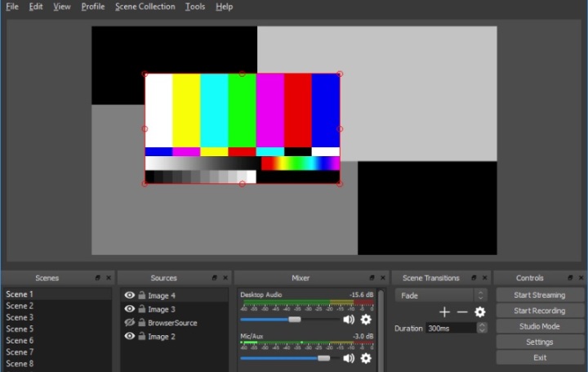Click Start Streaming button
The image size is (588, 372).
[x=540, y=295]
